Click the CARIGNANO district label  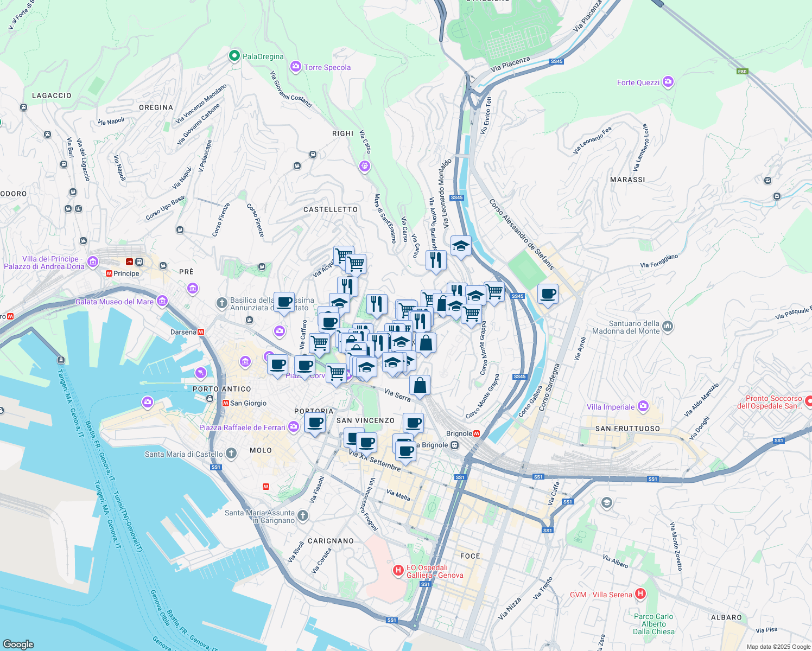[x=331, y=541]
